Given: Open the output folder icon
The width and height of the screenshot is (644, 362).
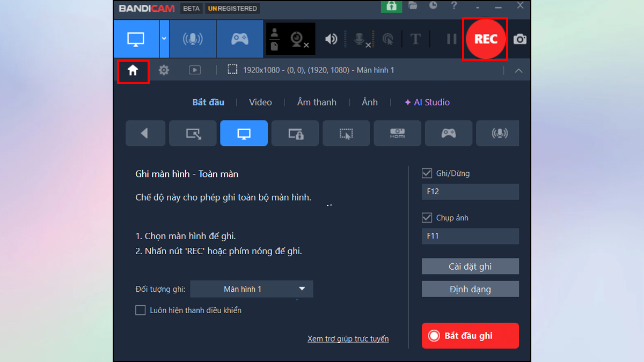Looking at the screenshot, I should click(413, 6).
